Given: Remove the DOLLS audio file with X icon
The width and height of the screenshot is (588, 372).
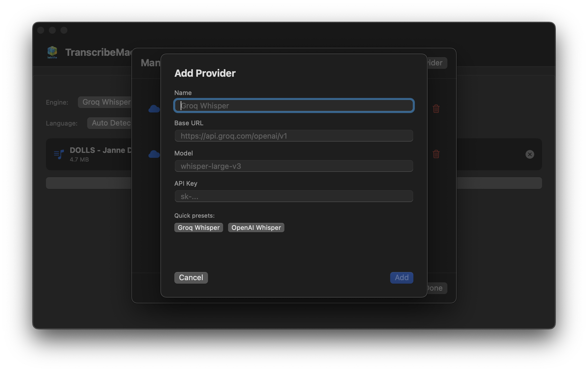Looking at the screenshot, I should [x=530, y=154].
